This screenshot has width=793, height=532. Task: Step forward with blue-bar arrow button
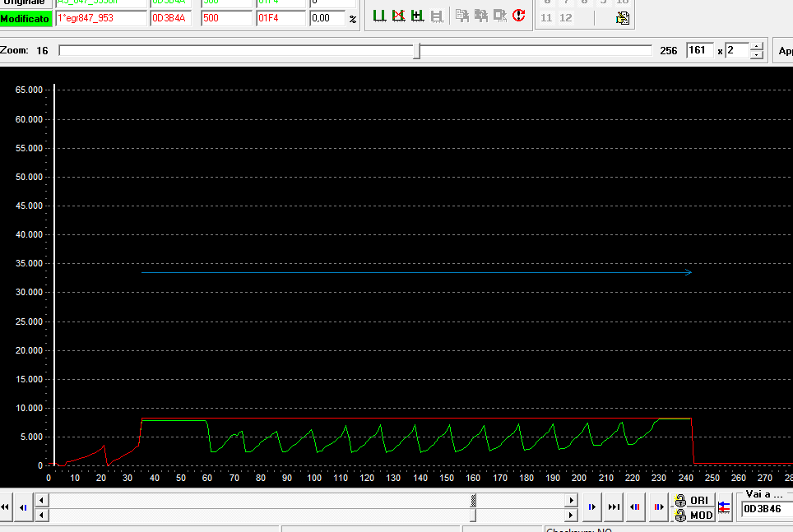(x=591, y=508)
